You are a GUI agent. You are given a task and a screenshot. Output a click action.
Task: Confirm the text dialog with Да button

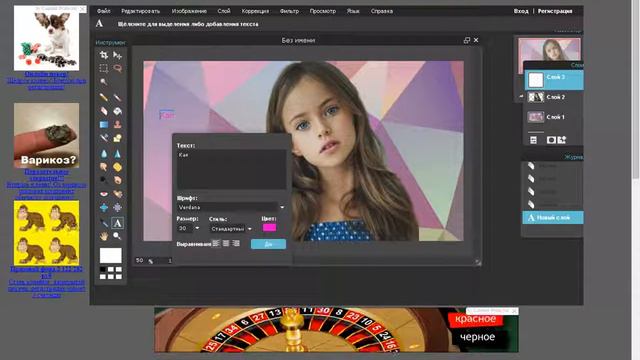click(x=268, y=244)
